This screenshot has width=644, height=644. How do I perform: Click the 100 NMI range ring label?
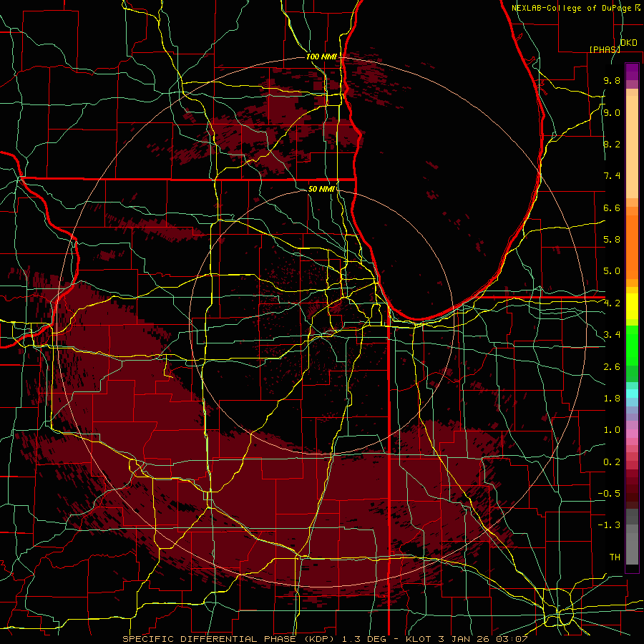(321, 57)
